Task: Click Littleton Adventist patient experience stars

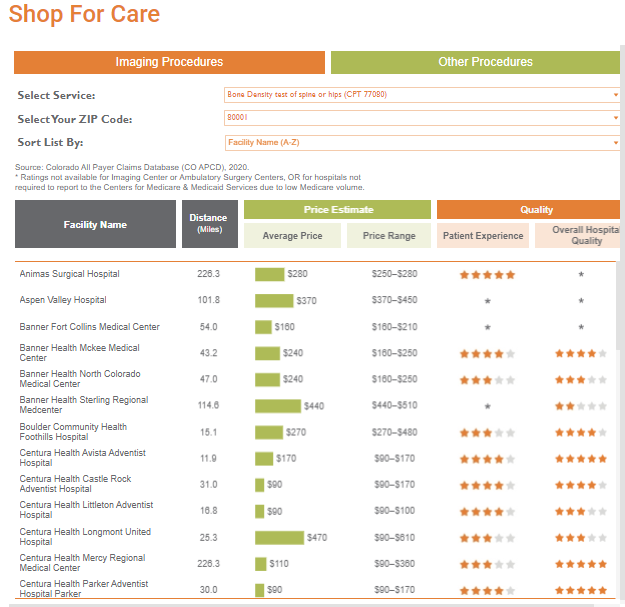Action: click(x=487, y=512)
